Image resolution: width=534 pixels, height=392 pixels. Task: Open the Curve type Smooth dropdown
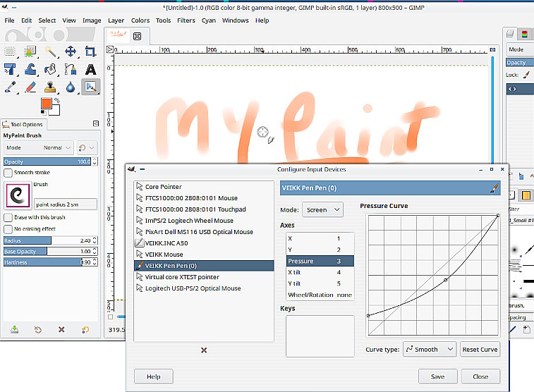[x=429, y=349]
